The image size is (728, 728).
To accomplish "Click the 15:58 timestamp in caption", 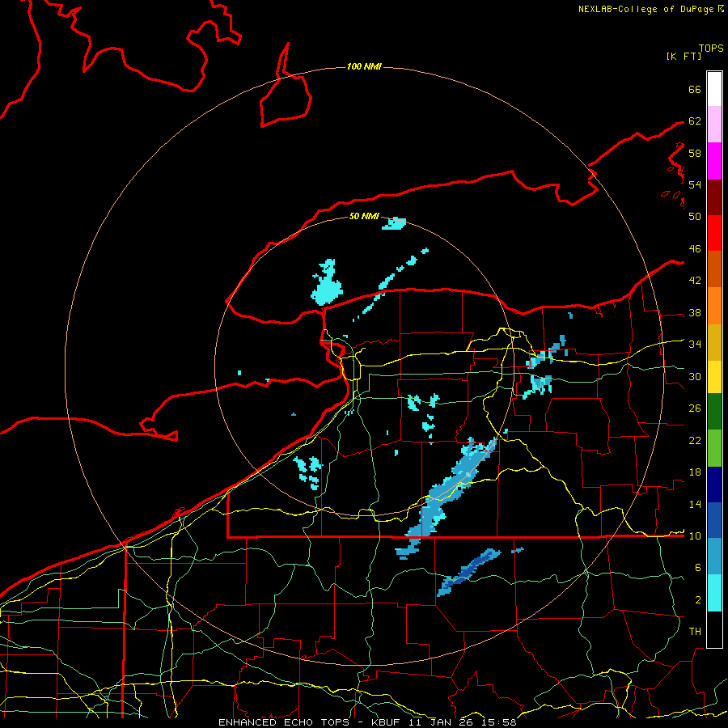I will click(x=497, y=722).
